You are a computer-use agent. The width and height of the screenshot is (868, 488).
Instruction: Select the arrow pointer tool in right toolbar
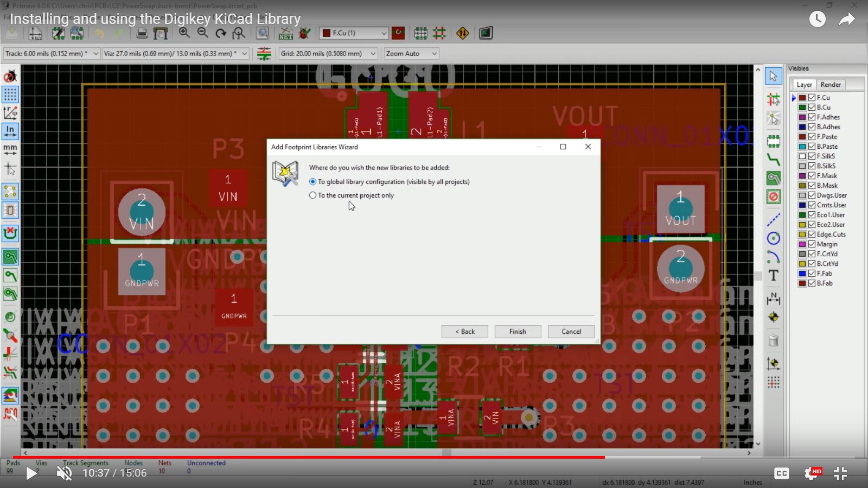tap(774, 76)
